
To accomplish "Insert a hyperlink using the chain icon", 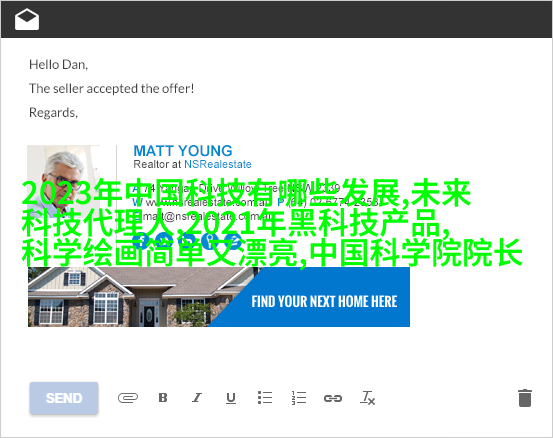I will click(x=333, y=398).
